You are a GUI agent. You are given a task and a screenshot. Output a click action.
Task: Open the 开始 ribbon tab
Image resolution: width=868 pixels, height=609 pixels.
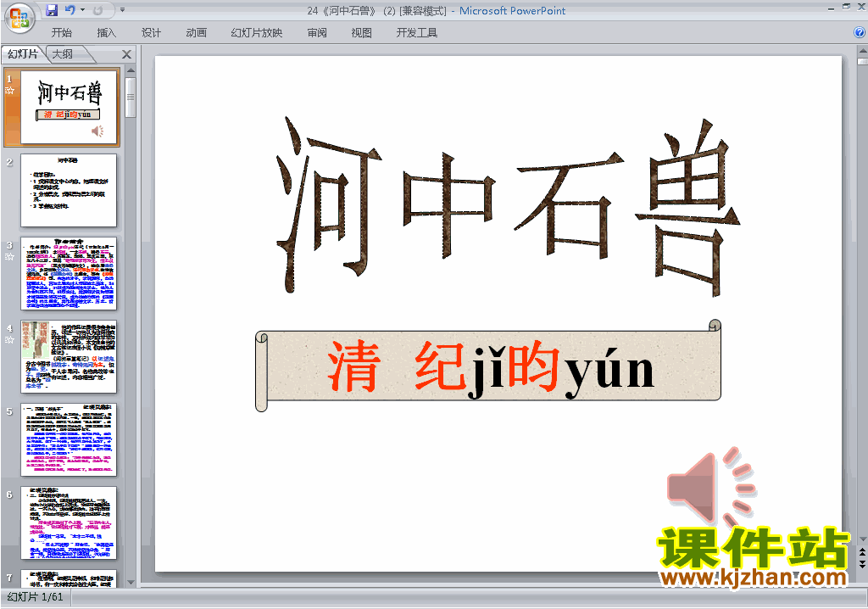click(61, 33)
